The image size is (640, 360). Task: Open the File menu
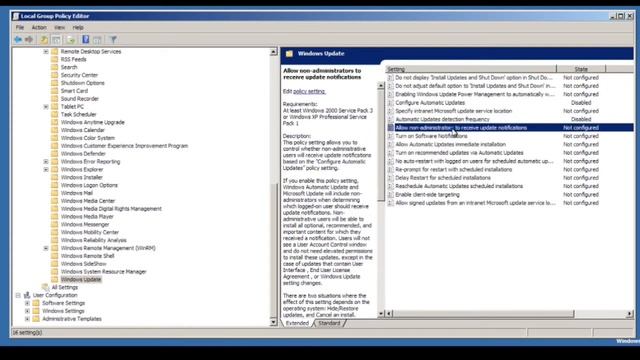(x=20, y=28)
